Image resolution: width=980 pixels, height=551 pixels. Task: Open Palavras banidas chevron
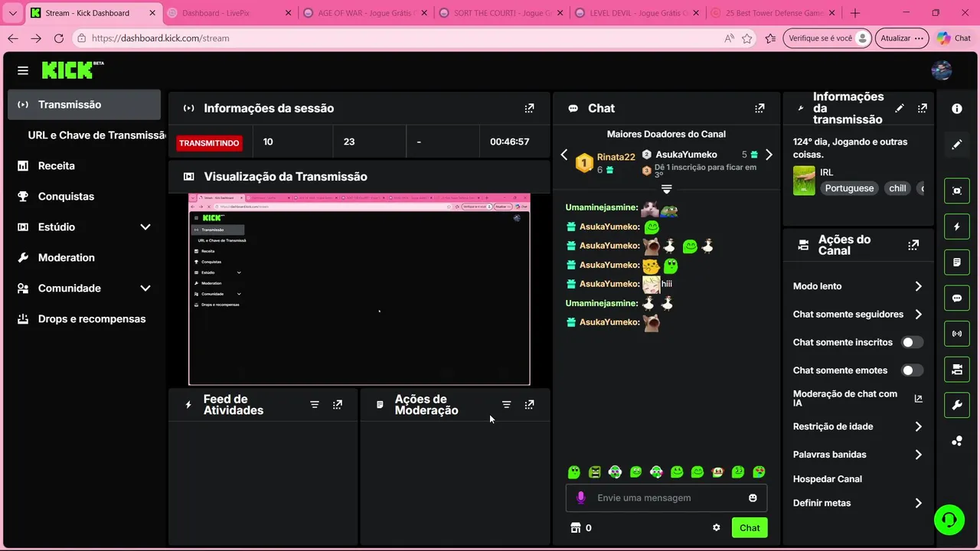point(918,455)
